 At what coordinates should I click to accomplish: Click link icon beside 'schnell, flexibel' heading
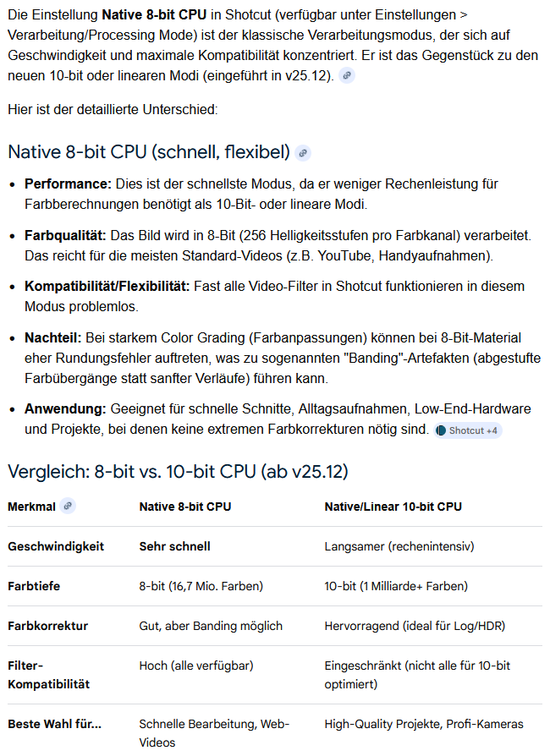click(x=303, y=153)
